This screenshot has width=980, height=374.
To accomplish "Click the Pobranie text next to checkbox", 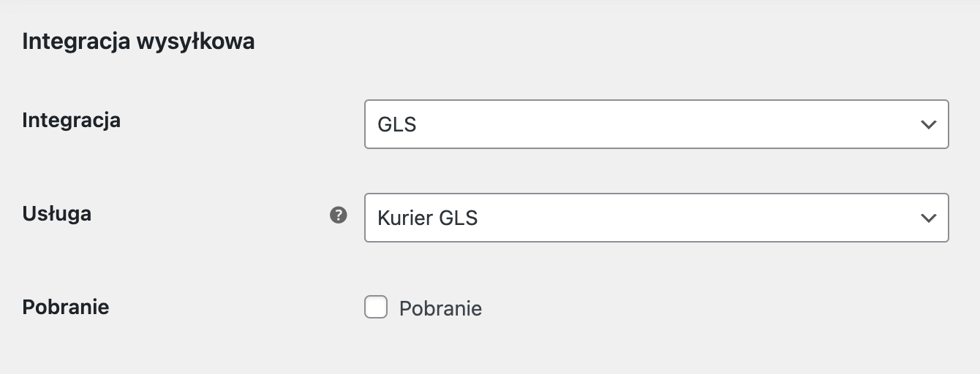I will click(440, 308).
